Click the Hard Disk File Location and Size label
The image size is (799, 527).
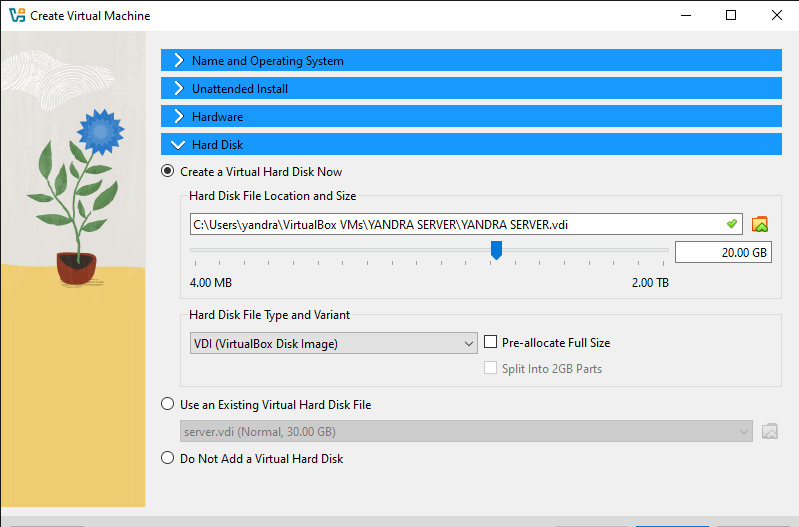(273, 196)
